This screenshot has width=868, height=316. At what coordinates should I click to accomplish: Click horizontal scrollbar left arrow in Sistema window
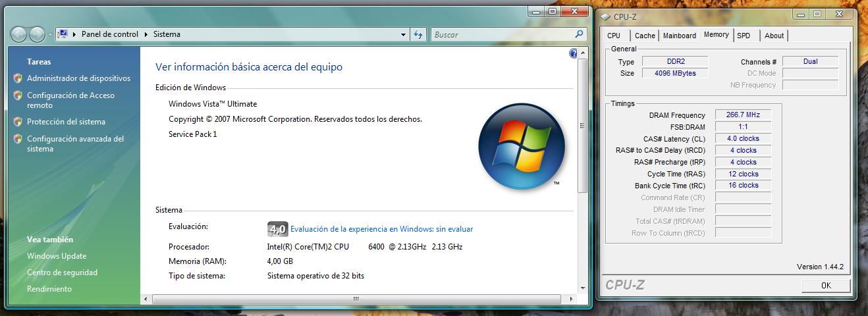(x=146, y=299)
